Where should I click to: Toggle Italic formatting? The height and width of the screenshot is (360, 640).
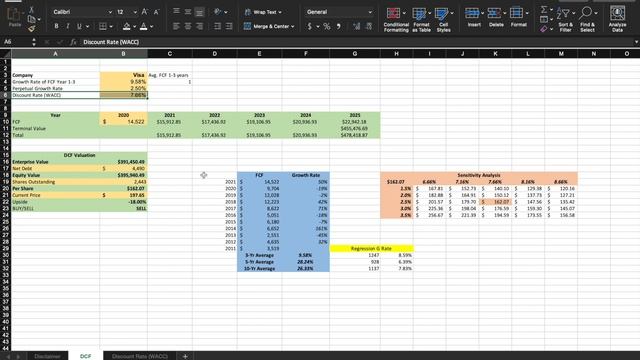(68, 26)
